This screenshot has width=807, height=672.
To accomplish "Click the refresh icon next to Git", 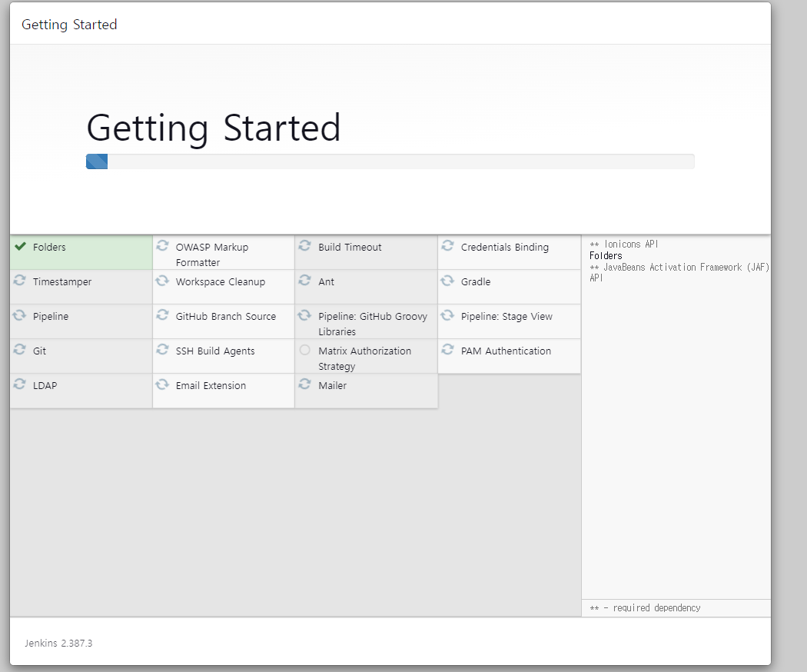I will coord(19,349).
